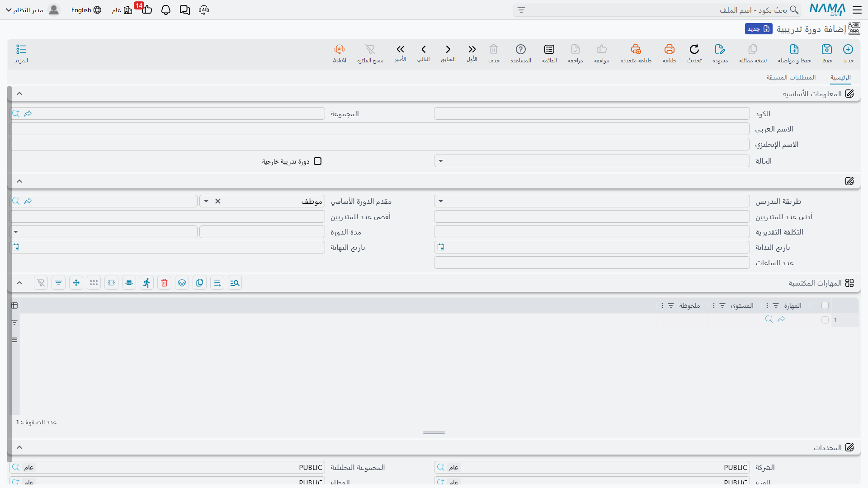Check the select-all checkbox in skills table header
The image size is (868, 488).
(x=825, y=305)
